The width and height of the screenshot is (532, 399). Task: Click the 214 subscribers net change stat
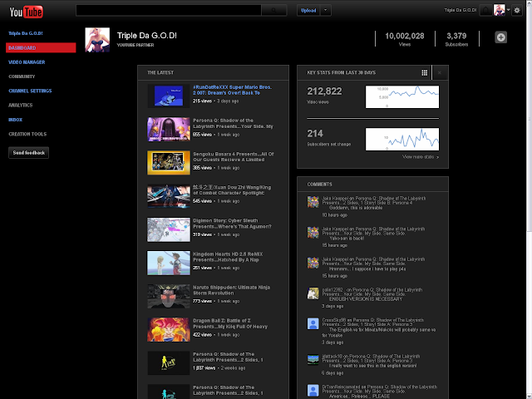click(x=315, y=134)
